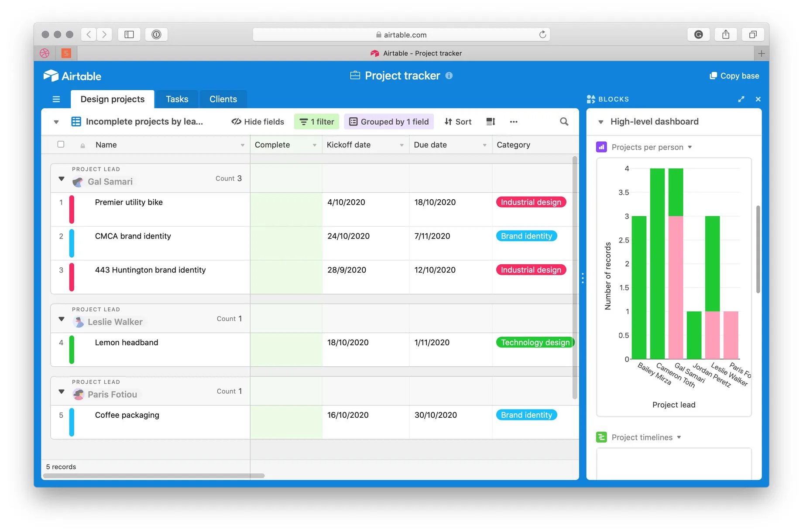This screenshot has width=803, height=532.
Task: Click Safari forward button
Action: [104, 34]
